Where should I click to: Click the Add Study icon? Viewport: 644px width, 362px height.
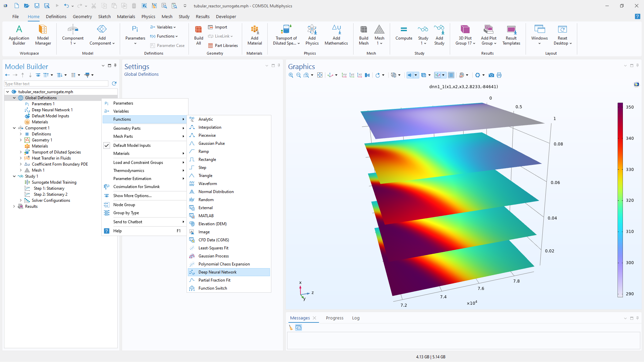pyautogui.click(x=439, y=35)
